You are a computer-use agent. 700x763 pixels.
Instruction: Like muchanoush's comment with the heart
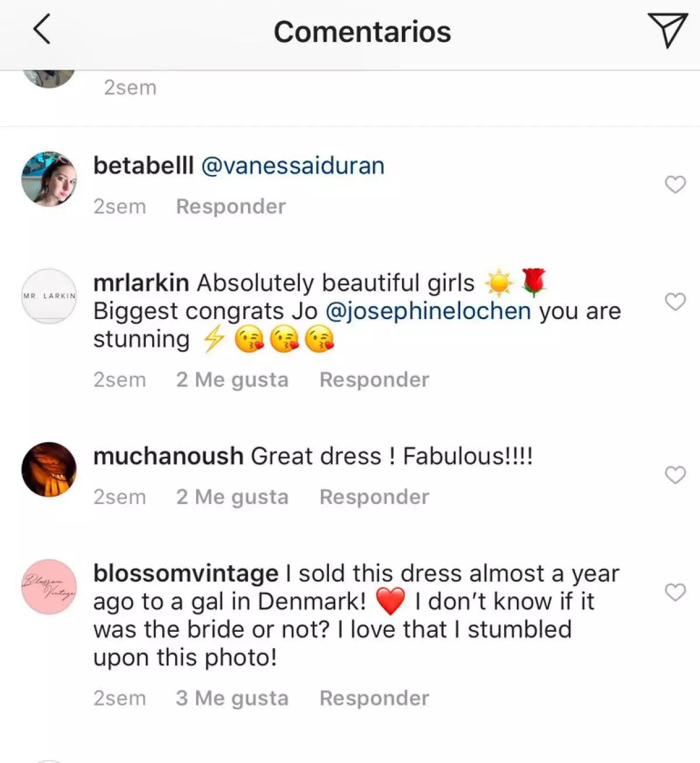click(675, 475)
